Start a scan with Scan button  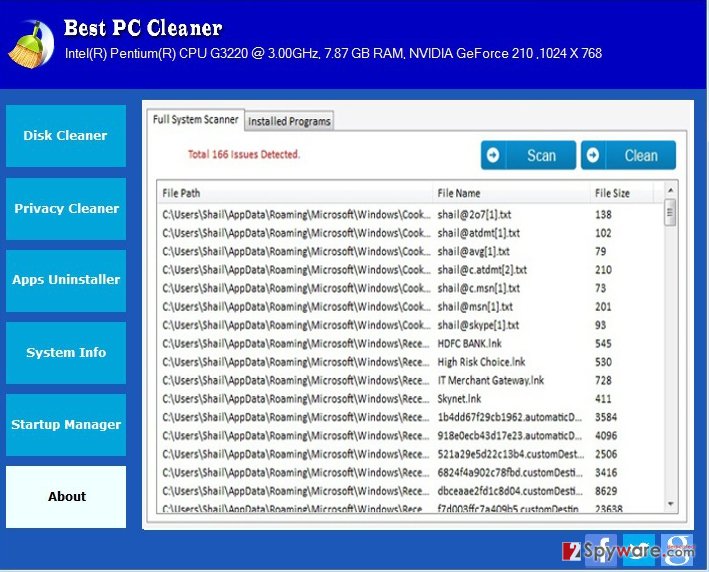(528, 155)
